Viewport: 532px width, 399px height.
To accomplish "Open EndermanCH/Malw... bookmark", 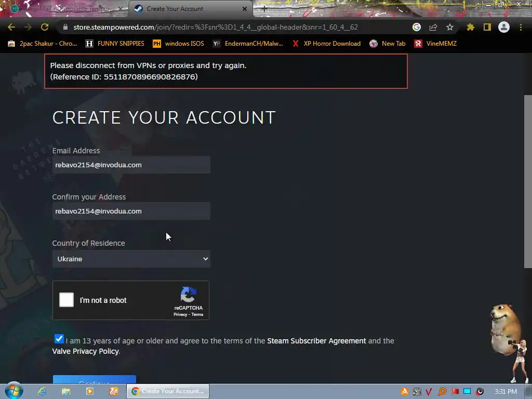I will coord(248,44).
